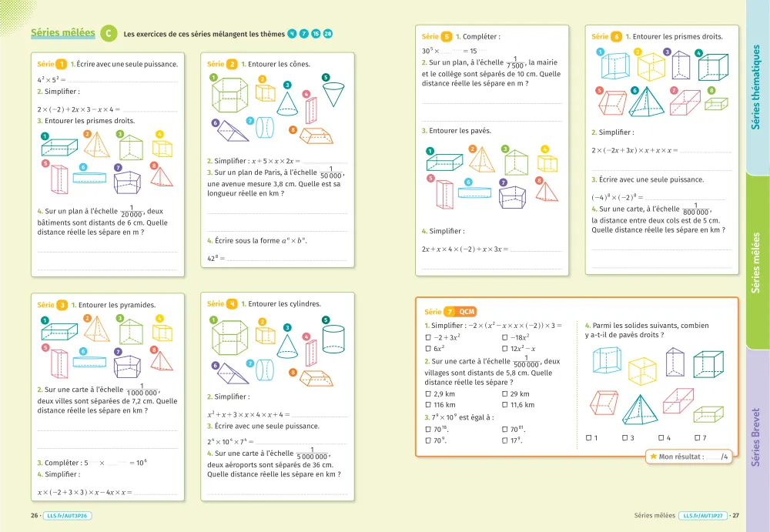770x532 pixels.
Task: Click the theme number 28 badge
Action: [328, 34]
